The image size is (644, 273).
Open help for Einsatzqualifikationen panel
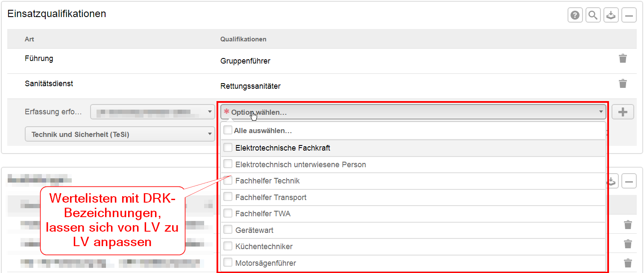pos(575,15)
